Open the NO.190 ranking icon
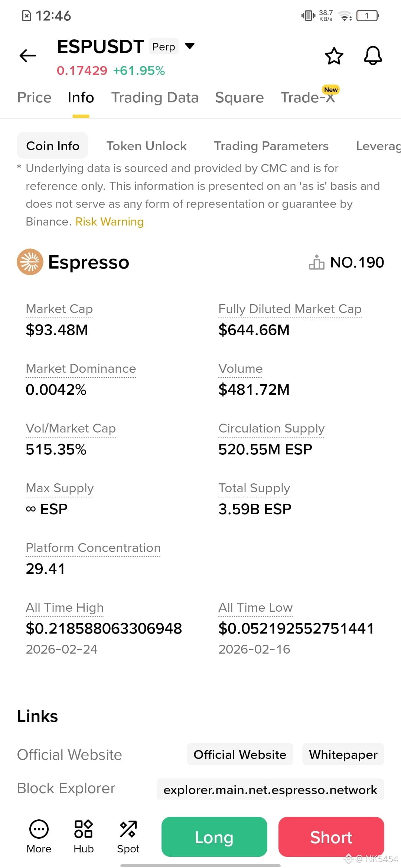The image size is (401, 868). (x=317, y=262)
